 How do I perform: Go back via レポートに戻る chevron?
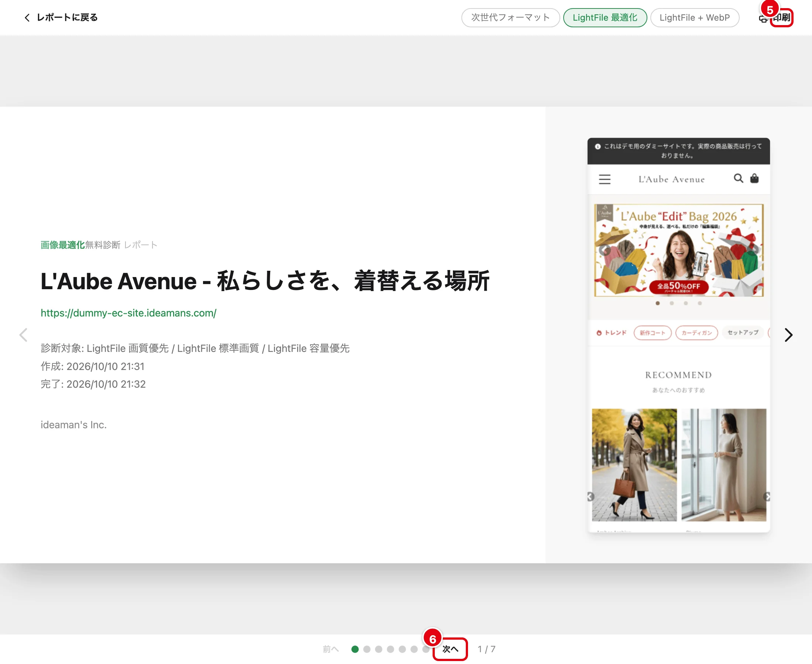click(27, 18)
